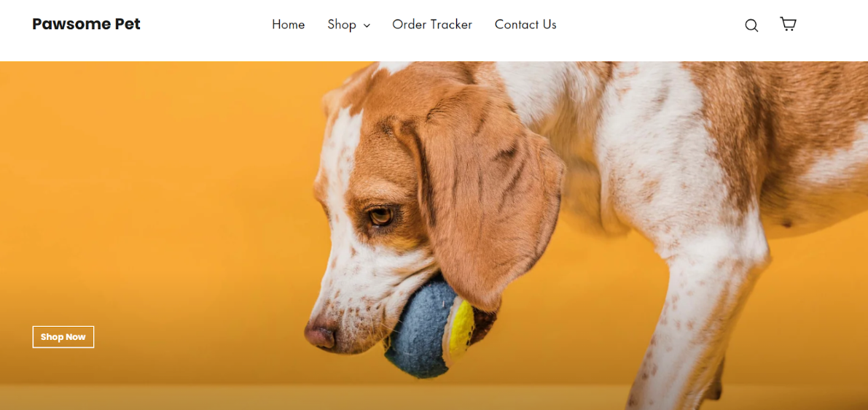Open the shopping cart icon
The width and height of the screenshot is (868, 410).
tap(788, 24)
